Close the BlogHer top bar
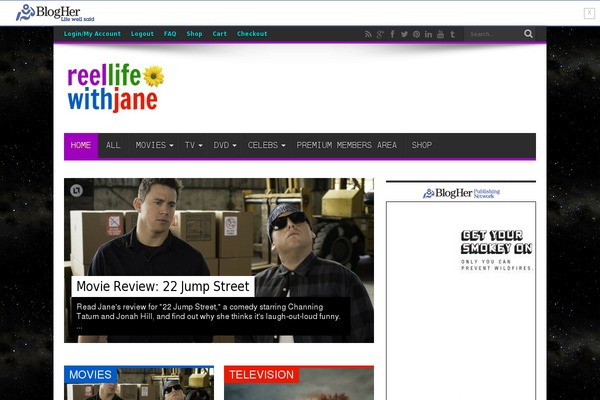600x400 pixels. [x=589, y=13]
